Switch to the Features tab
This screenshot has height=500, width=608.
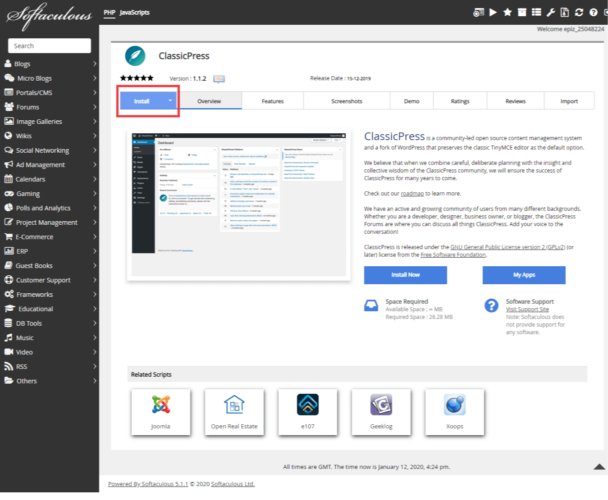(x=272, y=101)
